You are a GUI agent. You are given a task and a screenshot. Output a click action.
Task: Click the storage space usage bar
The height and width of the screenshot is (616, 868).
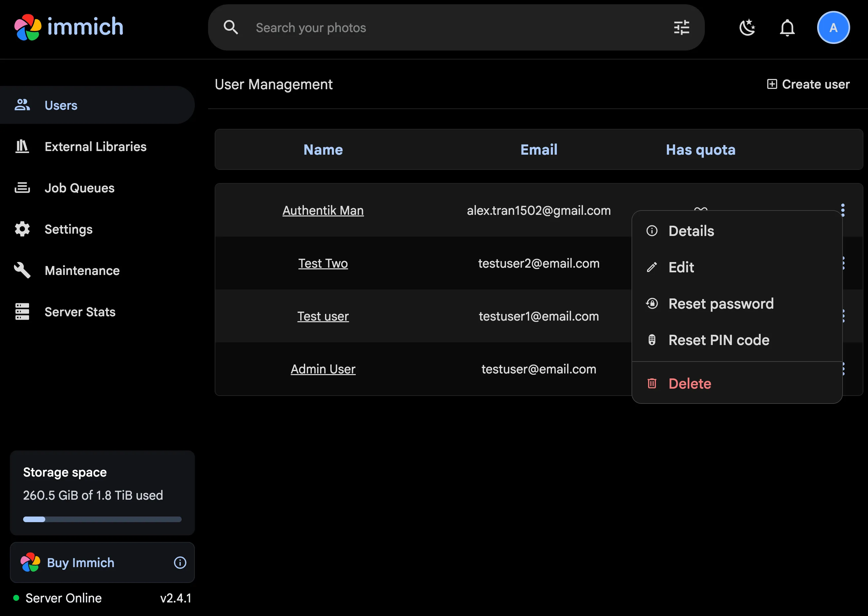102,519
